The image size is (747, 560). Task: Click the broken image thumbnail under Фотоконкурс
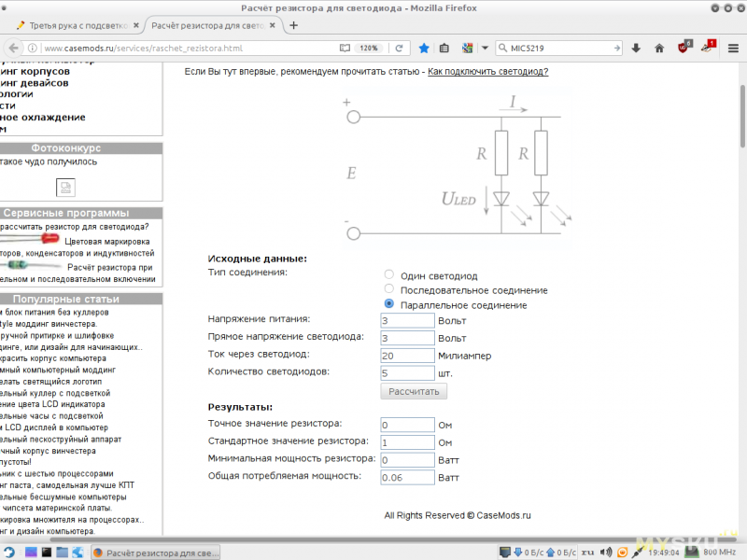65,188
